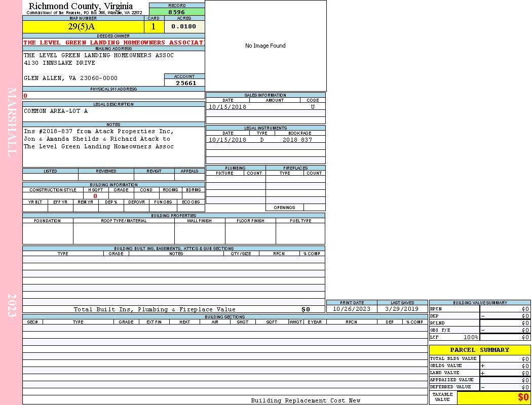The height and width of the screenshot is (405, 532).
Task: Select the red deeded owner name
Action: pos(114,43)
